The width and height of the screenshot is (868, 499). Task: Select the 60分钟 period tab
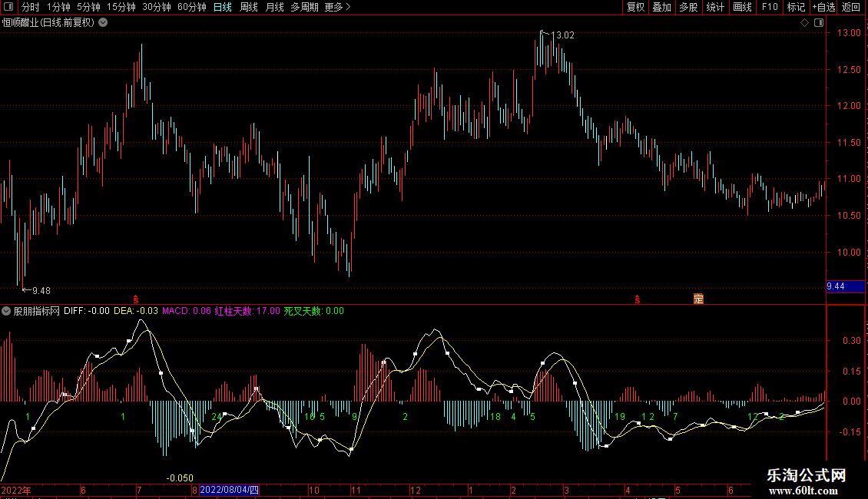click(191, 7)
